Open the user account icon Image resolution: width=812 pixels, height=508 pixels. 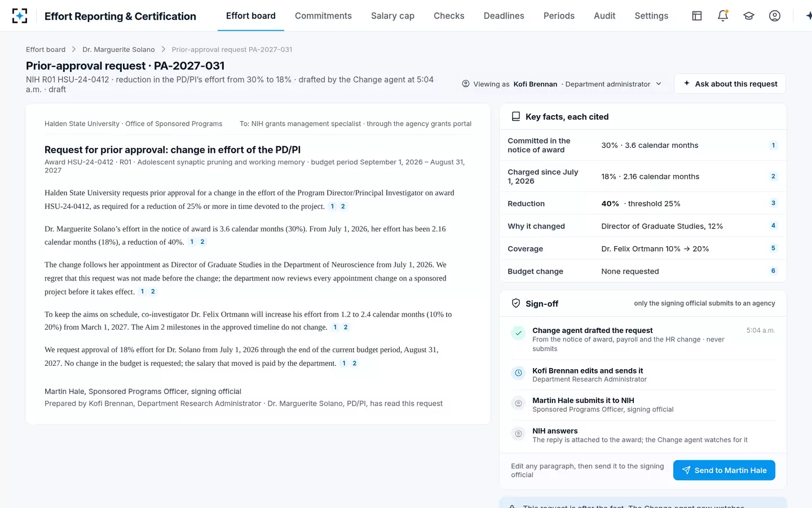point(775,16)
